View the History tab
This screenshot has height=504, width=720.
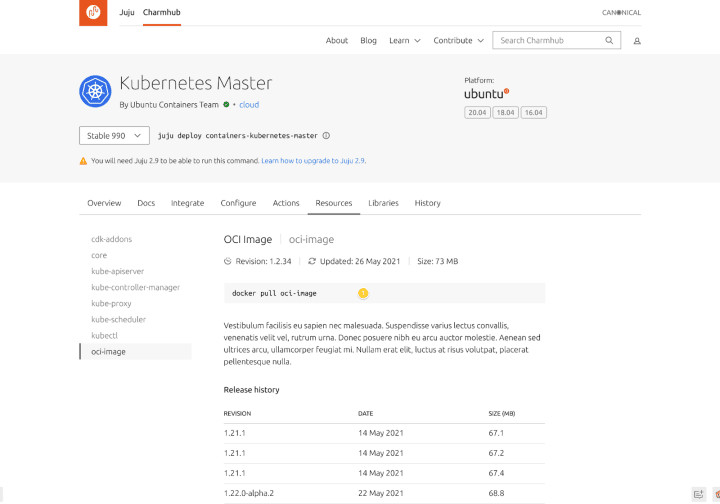coord(428,203)
